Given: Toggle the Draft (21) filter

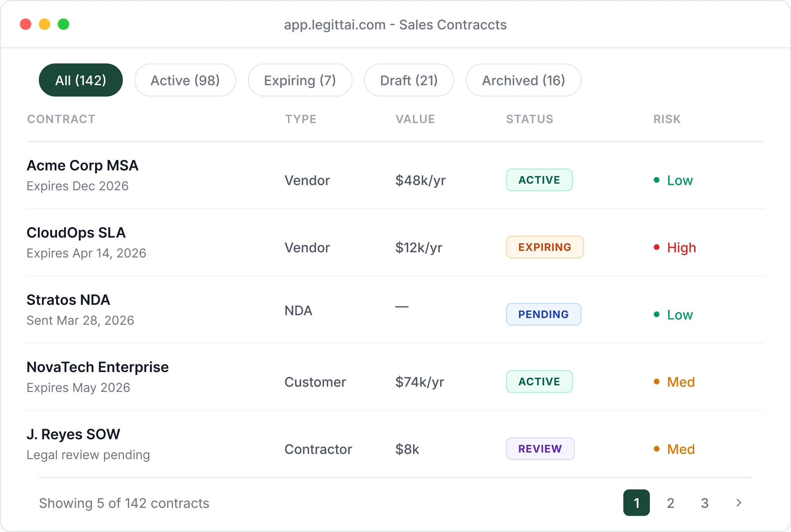Looking at the screenshot, I should tap(409, 80).
